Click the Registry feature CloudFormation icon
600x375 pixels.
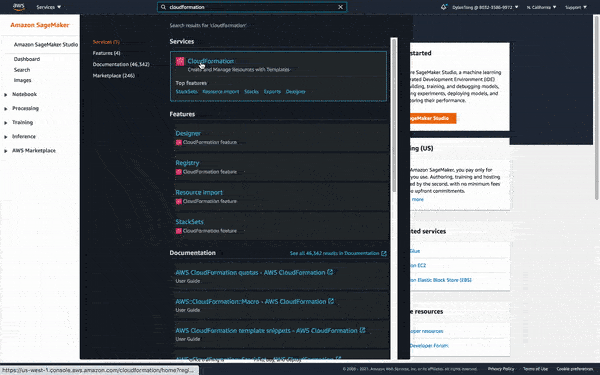click(178, 172)
